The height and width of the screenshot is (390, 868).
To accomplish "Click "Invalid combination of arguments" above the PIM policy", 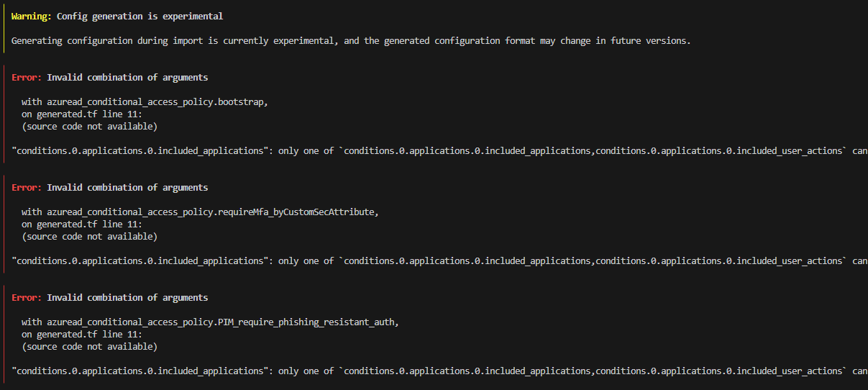I will tap(127, 298).
